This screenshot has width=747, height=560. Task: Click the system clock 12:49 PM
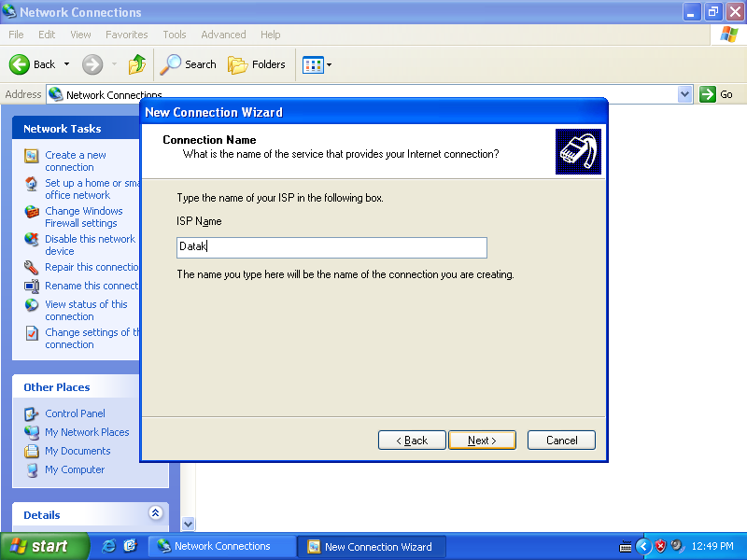coord(712,546)
